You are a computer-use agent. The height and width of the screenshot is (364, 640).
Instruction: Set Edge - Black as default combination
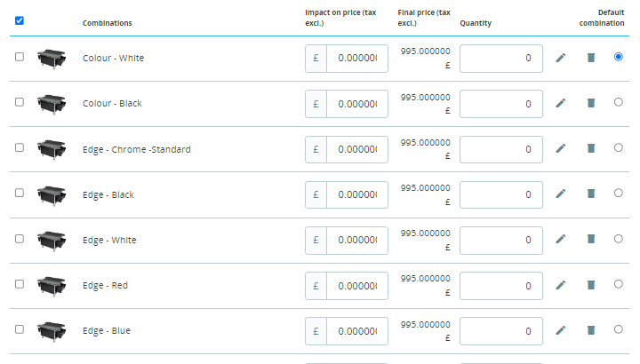tap(618, 193)
